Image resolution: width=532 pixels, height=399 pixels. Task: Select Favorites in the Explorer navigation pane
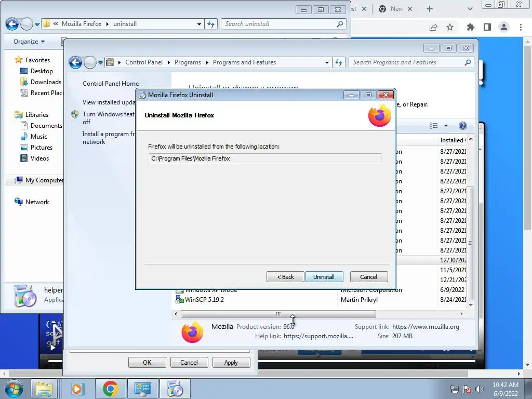(x=37, y=60)
